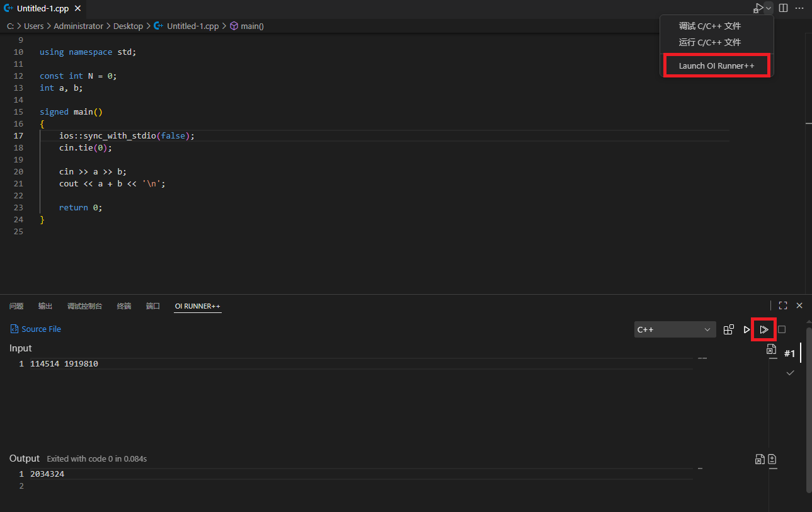Switch to the 终端 panel tab

124,306
